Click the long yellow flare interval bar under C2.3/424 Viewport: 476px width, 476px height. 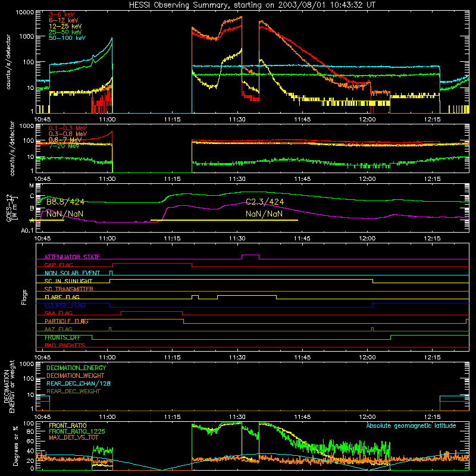(224, 220)
